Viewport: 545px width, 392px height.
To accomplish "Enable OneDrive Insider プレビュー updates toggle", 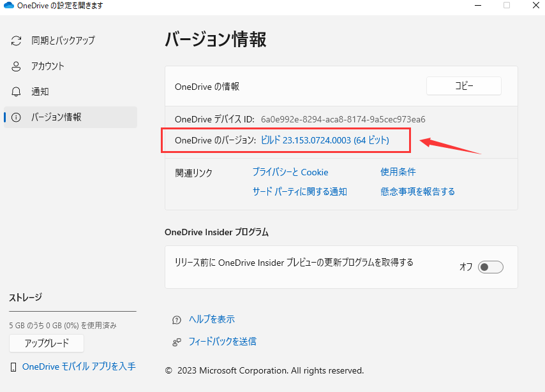I will [x=490, y=267].
